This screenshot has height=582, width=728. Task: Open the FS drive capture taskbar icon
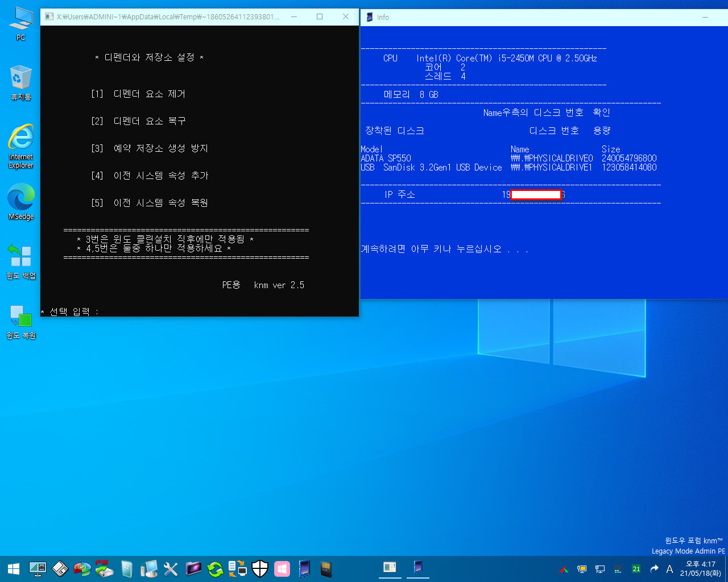(x=104, y=568)
